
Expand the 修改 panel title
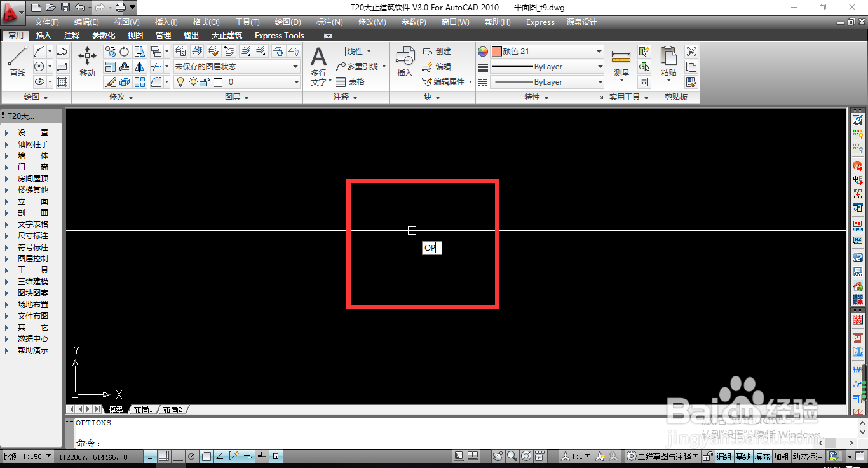tap(121, 97)
